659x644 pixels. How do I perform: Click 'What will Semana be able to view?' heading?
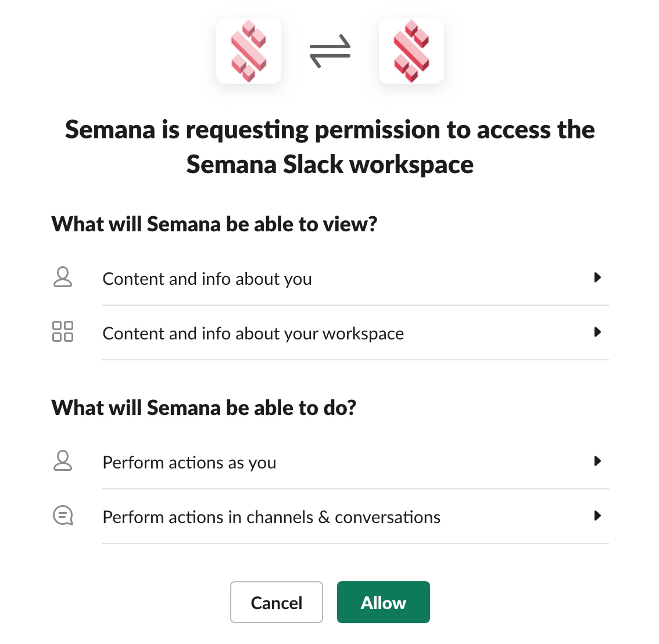[x=214, y=224]
